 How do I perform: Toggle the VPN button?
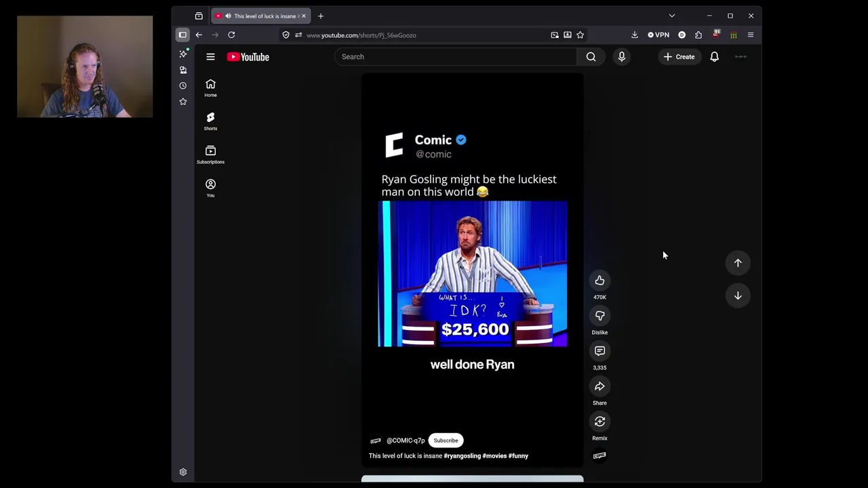(x=658, y=35)
